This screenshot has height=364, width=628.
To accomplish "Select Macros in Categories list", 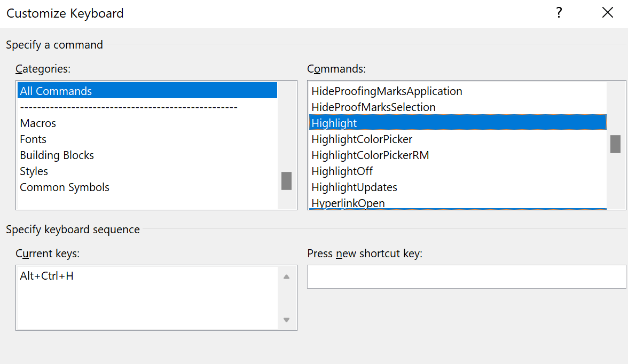I will click(38, 123).
